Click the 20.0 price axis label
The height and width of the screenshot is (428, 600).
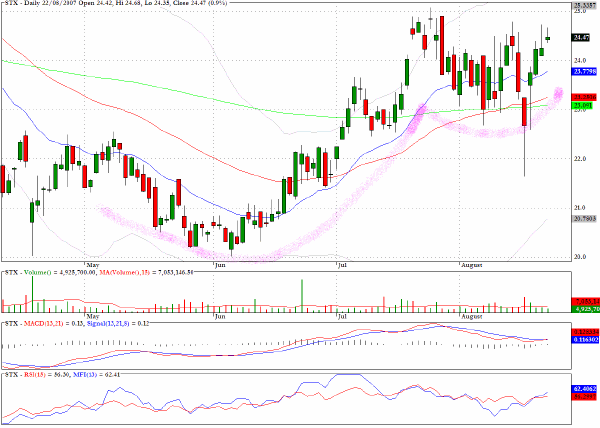tap(580, 257)
